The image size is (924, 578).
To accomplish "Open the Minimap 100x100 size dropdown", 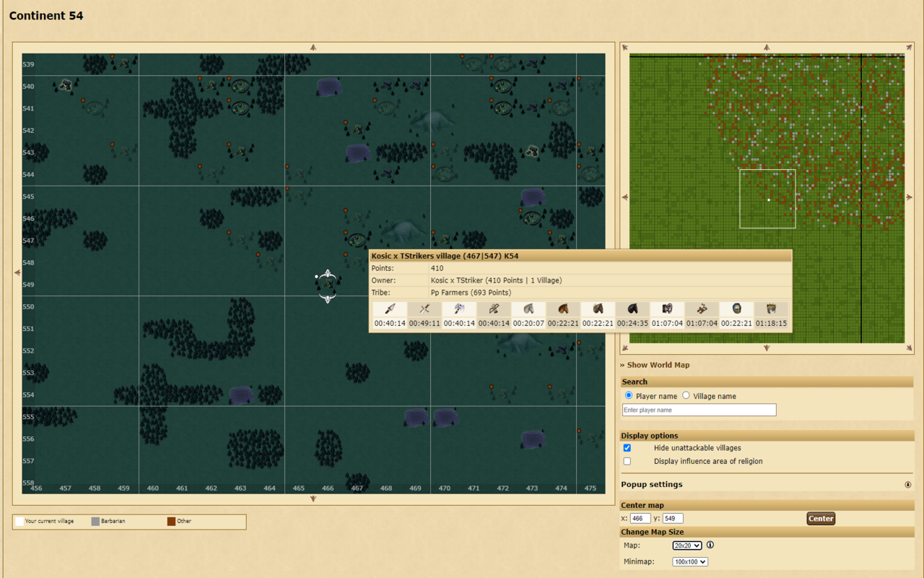I will pos(689,561).
